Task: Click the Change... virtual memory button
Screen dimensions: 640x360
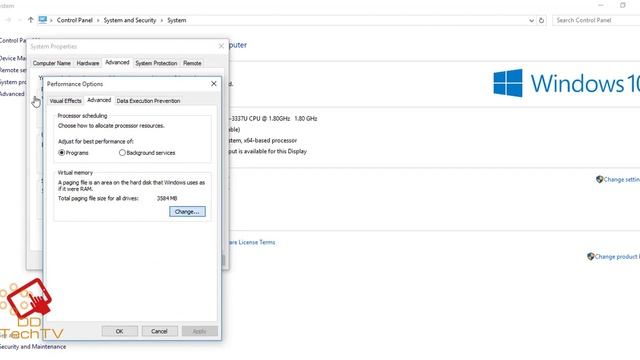Action: 187,211
